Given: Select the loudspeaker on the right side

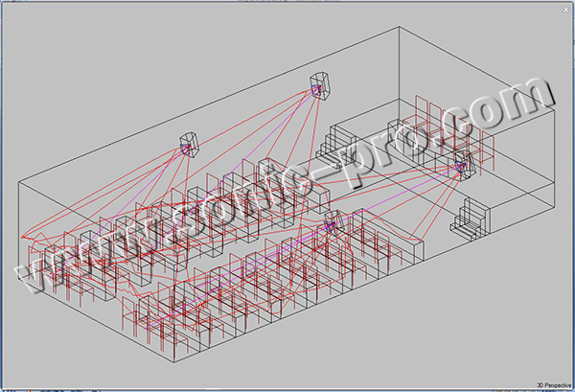Looking at the screenshot, I should (463, 164).
